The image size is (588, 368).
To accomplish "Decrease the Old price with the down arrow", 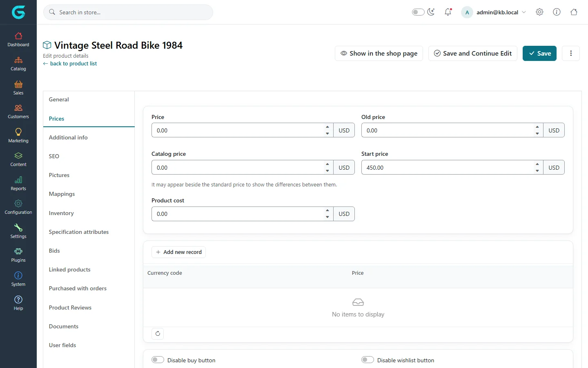I will [x=537, y=134].
